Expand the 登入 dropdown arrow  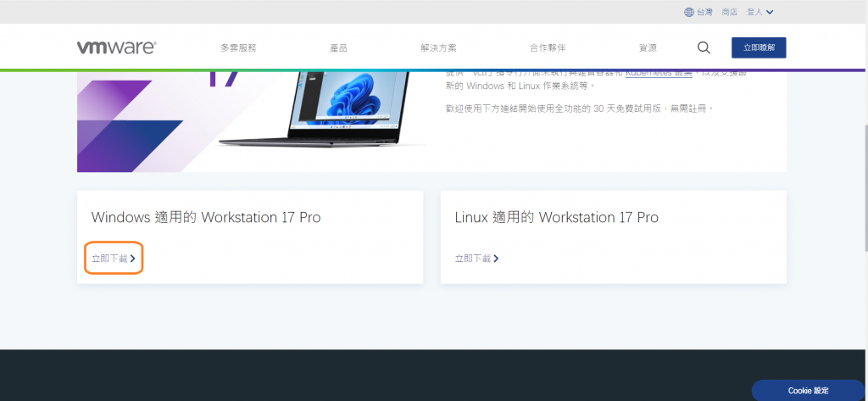pyautogui.click(x=770, y=12)
